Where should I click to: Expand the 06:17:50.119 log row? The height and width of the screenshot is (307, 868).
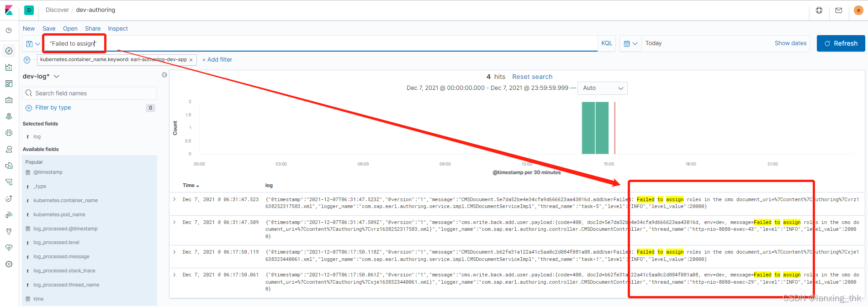pyautogui.click(x=174, y=252)
